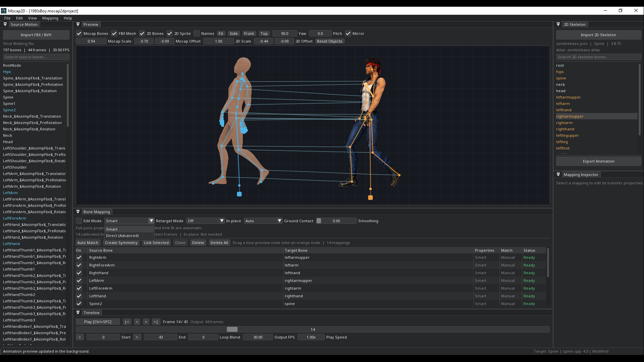The height and width of the screenshot is (362, 644).
Task: Collapse the Mapping Inspector panel arrow
Action: coord(558,175)
